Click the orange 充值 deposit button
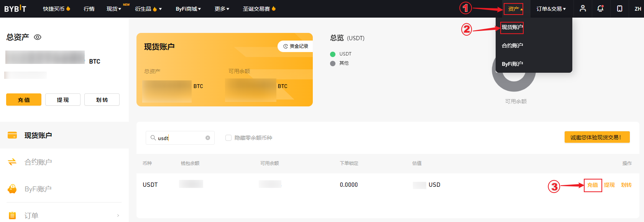 24,100
